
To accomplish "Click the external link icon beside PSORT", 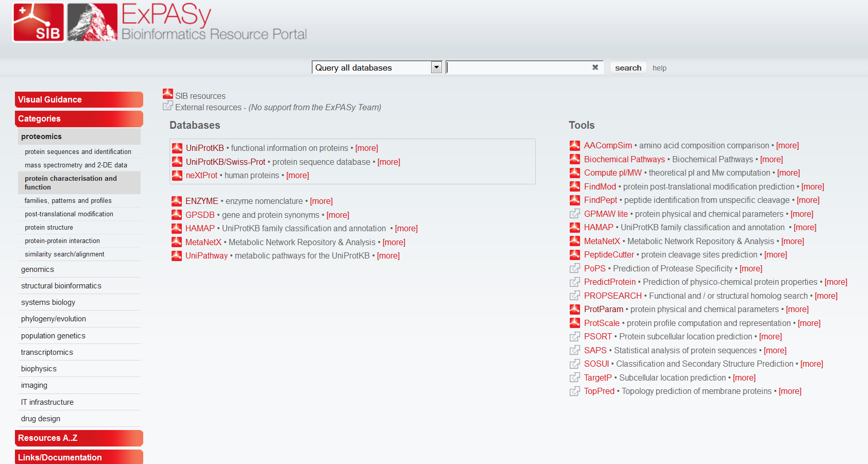I will (575, 336).
